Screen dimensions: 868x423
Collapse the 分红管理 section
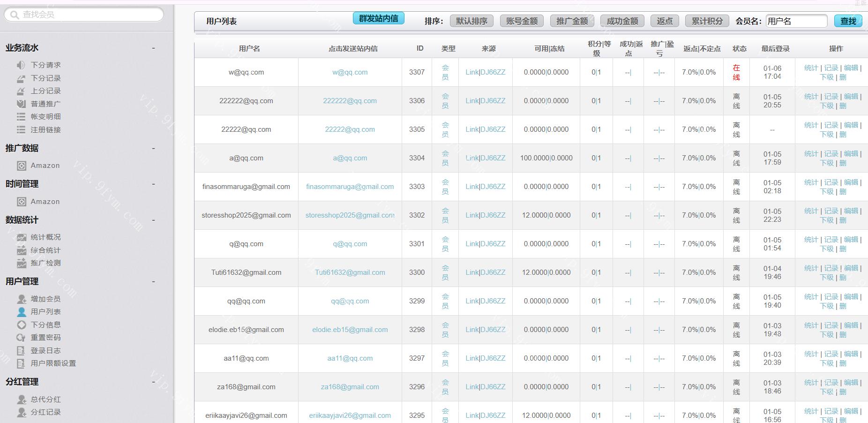(153, 382)
